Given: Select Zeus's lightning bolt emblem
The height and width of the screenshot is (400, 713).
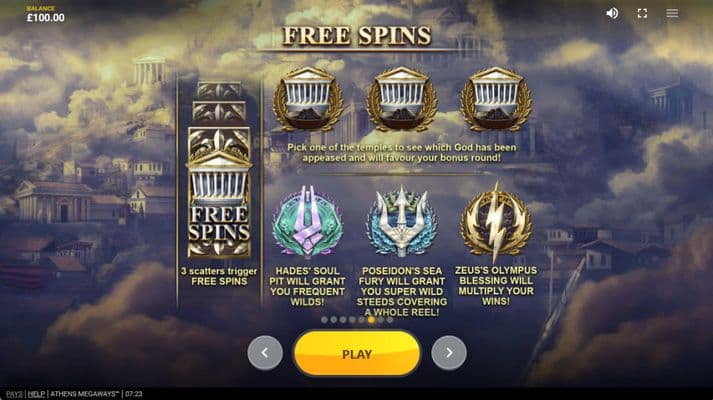Looking at the screenshot, I should 496,222.
